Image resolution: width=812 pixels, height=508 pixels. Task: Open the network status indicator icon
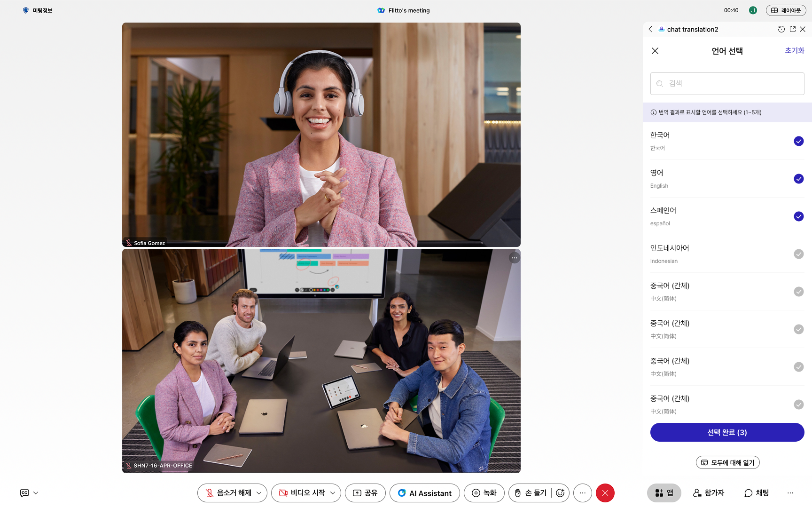point(753,10)
